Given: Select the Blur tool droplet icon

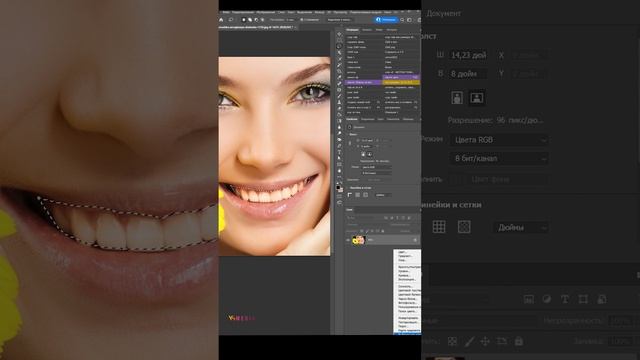Looking at the screenshot, I should [339, 127].
